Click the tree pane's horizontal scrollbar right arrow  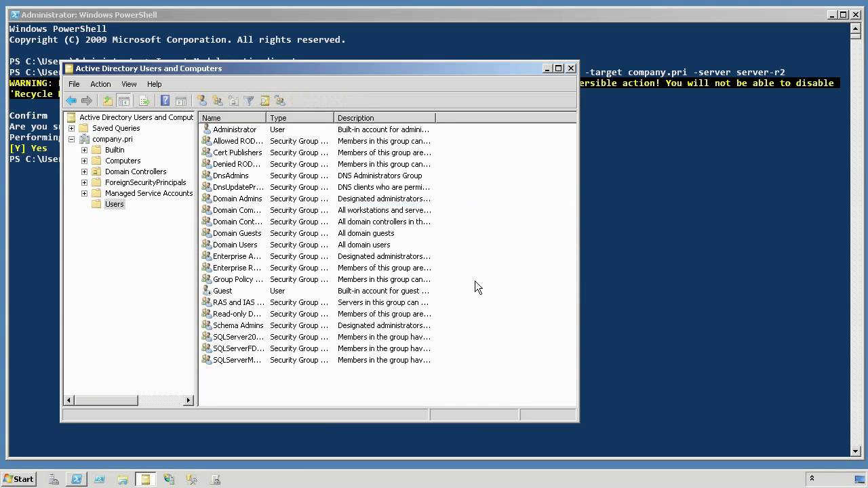click(x=189, y=401)
